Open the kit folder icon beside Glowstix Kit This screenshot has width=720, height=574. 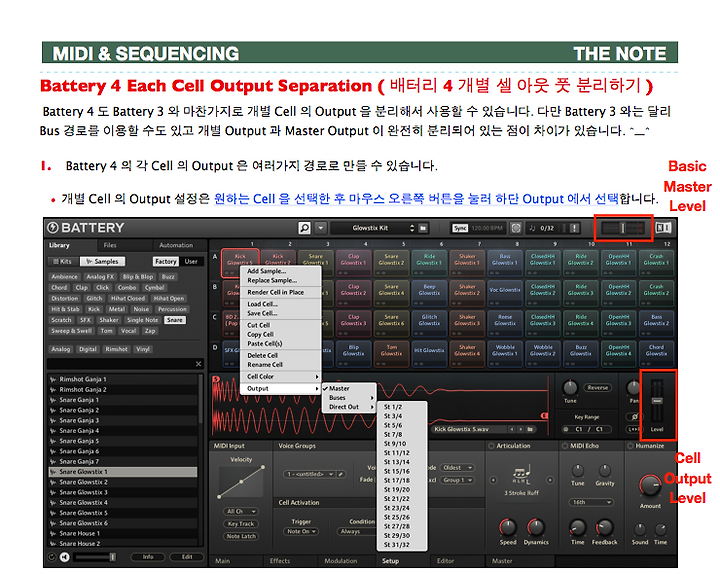(423, 228)
